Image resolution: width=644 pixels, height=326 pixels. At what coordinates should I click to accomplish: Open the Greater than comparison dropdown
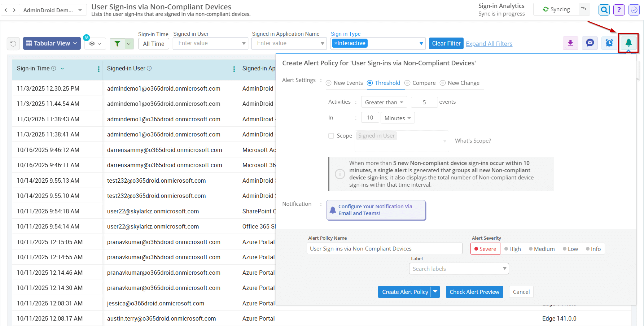click(x=384, y=102)
